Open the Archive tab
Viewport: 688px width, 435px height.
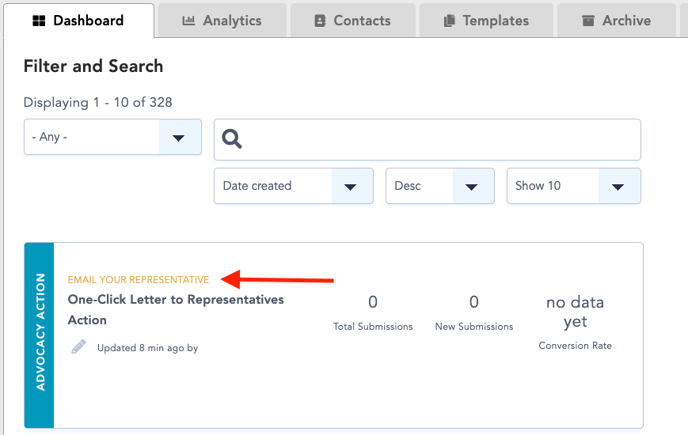tap(616, 21)
